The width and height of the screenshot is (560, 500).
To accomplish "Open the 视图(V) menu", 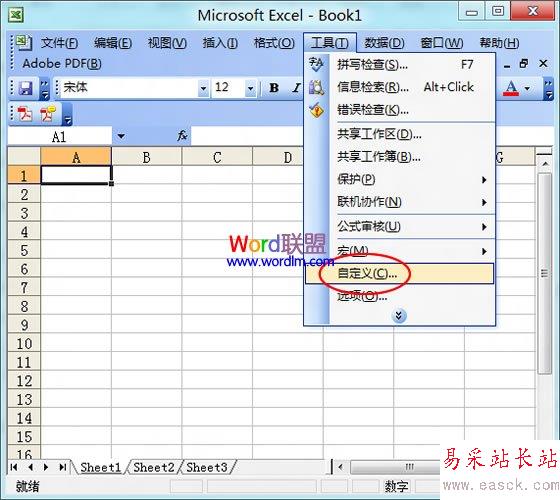I will point(167,43).
